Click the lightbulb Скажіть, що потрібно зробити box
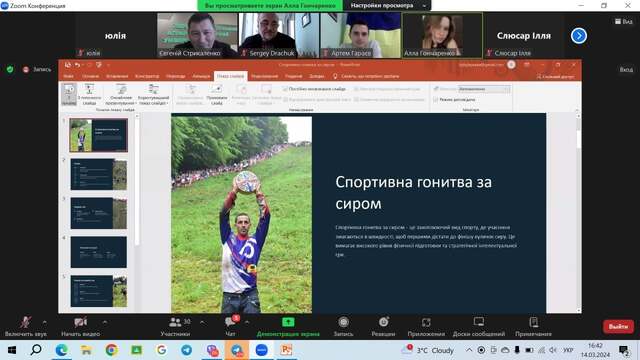Screen dimensions: 640x360 [366, 76]
